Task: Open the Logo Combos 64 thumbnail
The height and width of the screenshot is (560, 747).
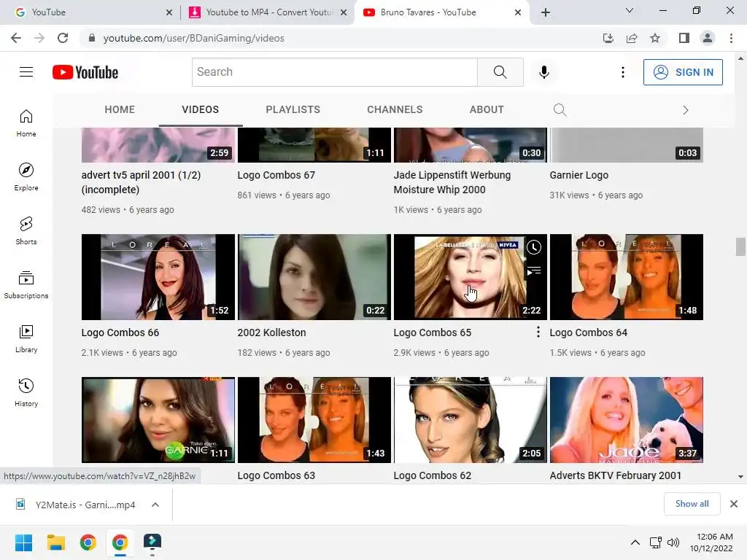Action: [x=627, y=276]
